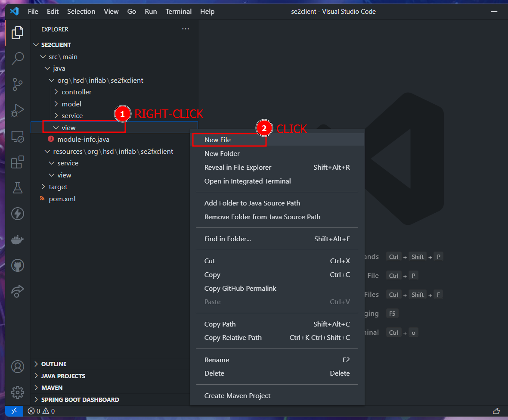Collapse the org\hsd\inflab\se2fxclient java folder

52,81
